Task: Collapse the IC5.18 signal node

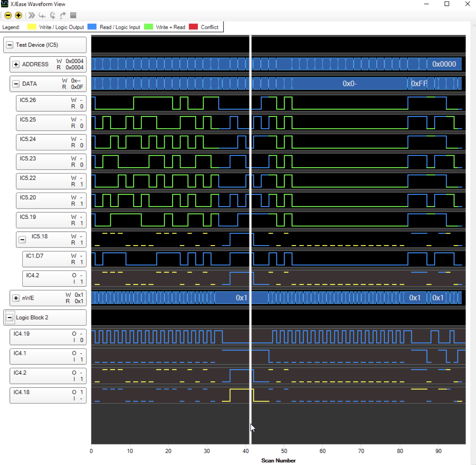Action: 22,240
